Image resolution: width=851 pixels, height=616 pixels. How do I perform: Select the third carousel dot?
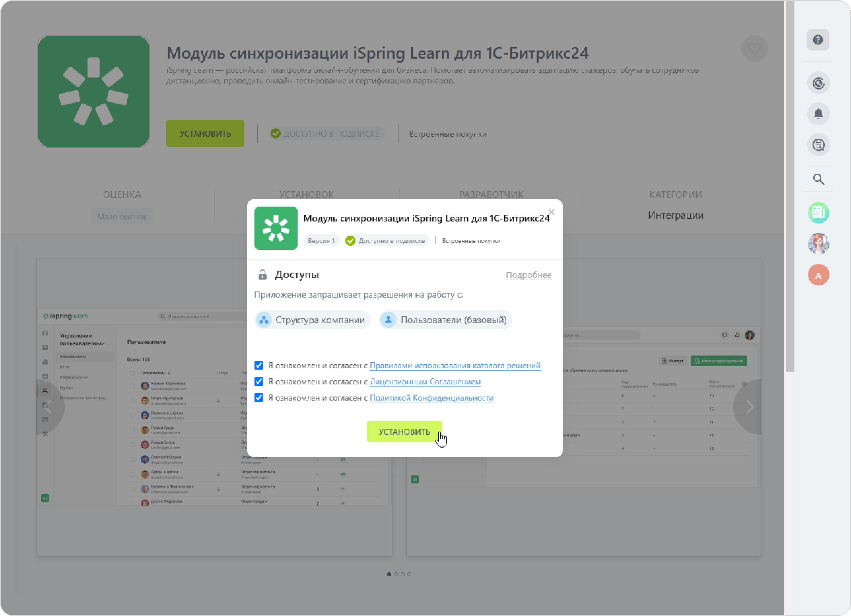pos(403,574)
